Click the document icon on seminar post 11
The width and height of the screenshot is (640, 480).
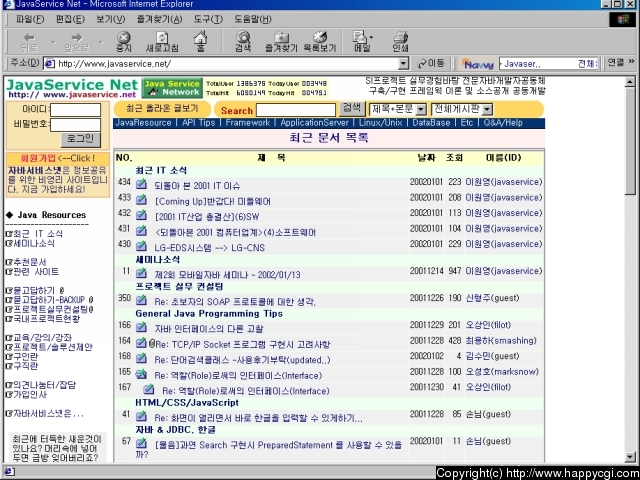click(x=141, y=273)
